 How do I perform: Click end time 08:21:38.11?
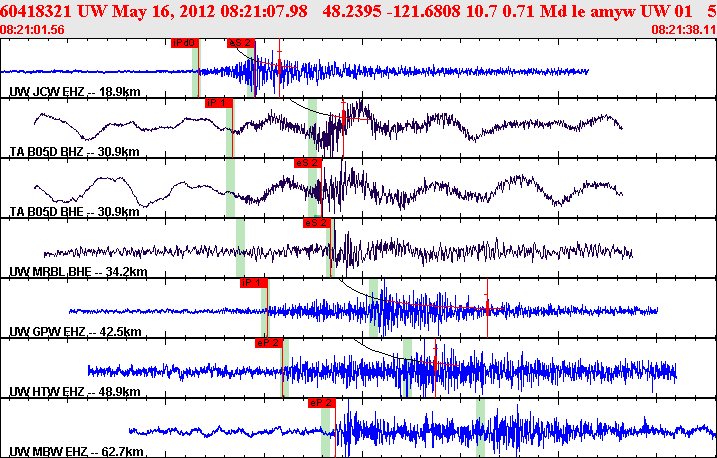[x=684, y=30]
